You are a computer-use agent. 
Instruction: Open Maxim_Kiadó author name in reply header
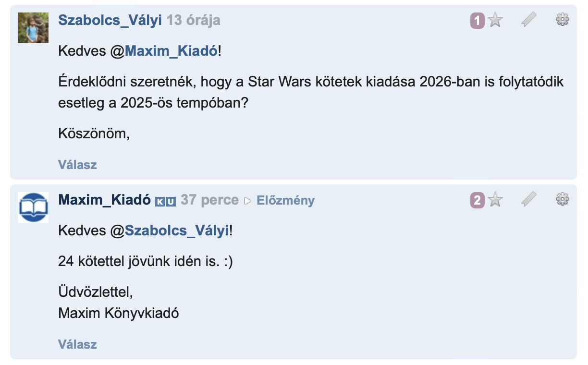point(105,200)
